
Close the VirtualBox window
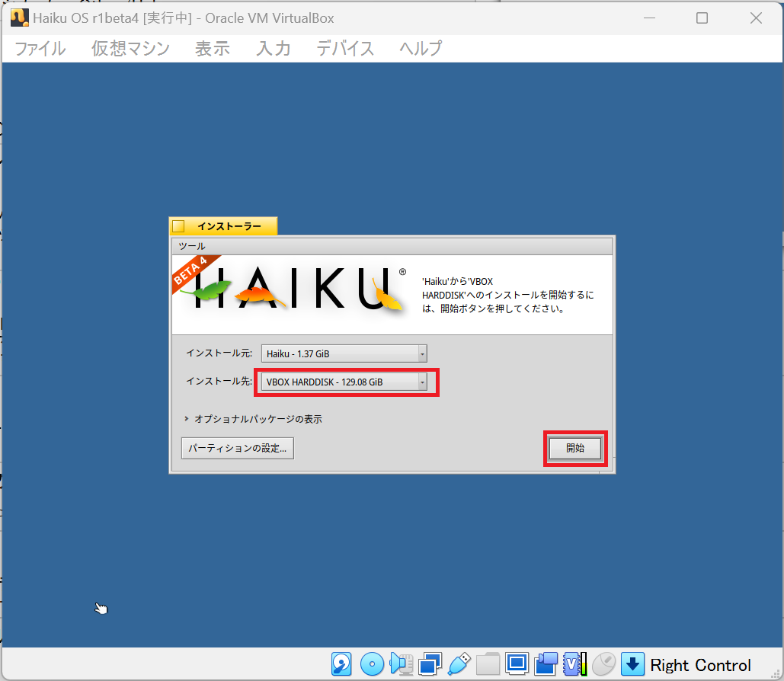(756, 18)
